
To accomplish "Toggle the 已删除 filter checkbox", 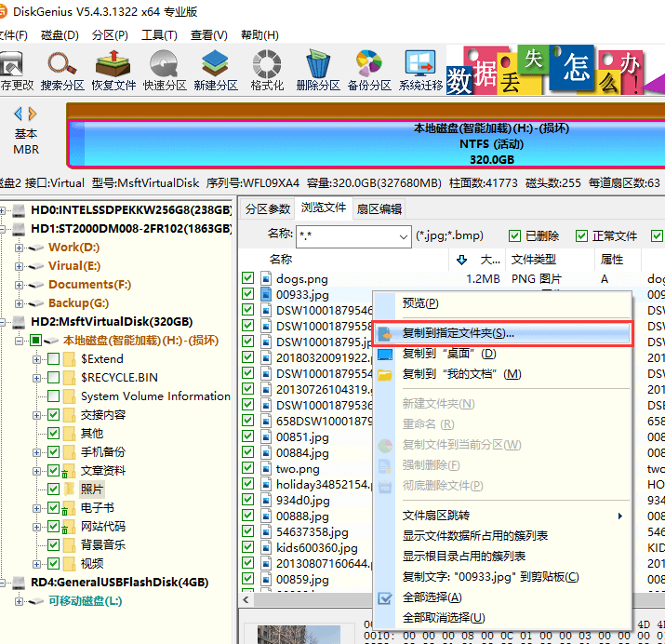I will (515, 236).
